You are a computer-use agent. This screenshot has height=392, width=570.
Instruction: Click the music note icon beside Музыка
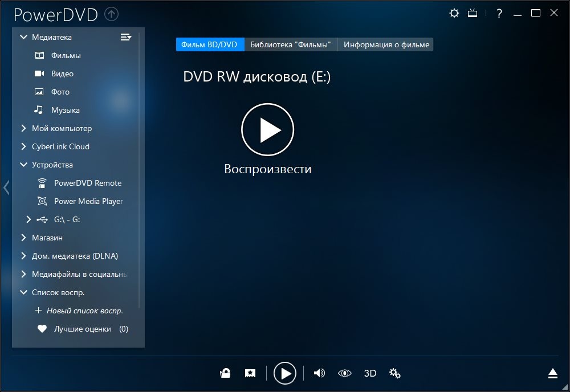click(39, 110)
